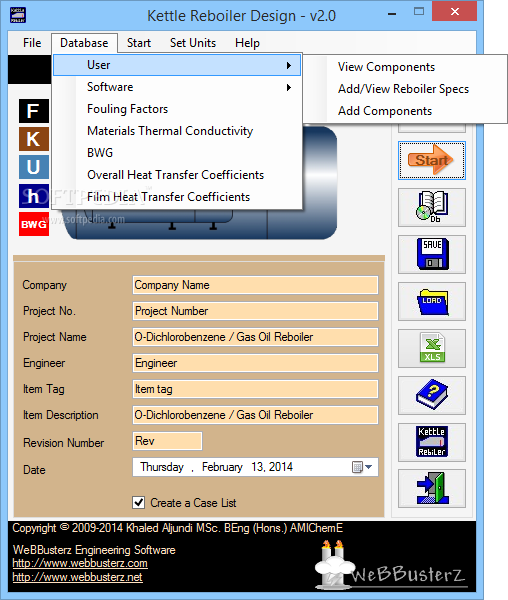Click the LOAD folder icon
The image size is (508, 600).
pyautogui.click(x=432, y=302)
